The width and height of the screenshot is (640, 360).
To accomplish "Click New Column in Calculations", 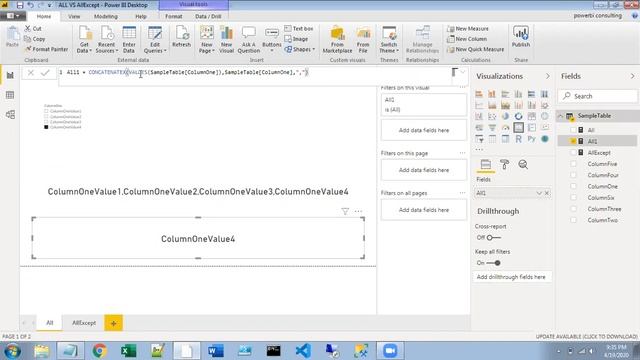I will click(x=467, y=39).
